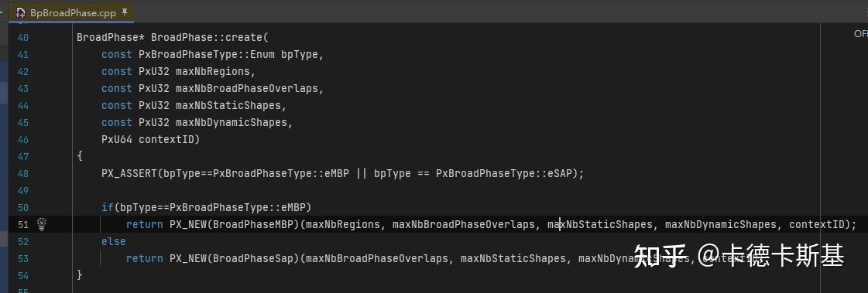Click line number 54 in the gutter
This screenshot has height=293, width=868.
pyautogui.click(x=22, y=275)
